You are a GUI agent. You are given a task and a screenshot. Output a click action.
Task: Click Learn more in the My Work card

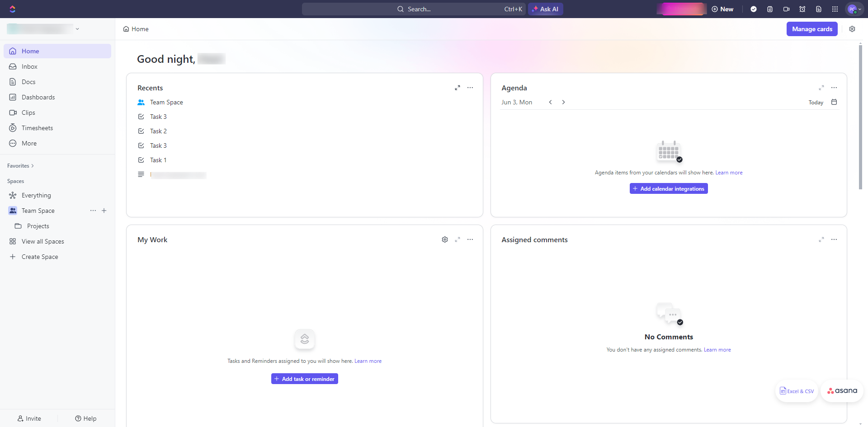(x=368, y=361)
